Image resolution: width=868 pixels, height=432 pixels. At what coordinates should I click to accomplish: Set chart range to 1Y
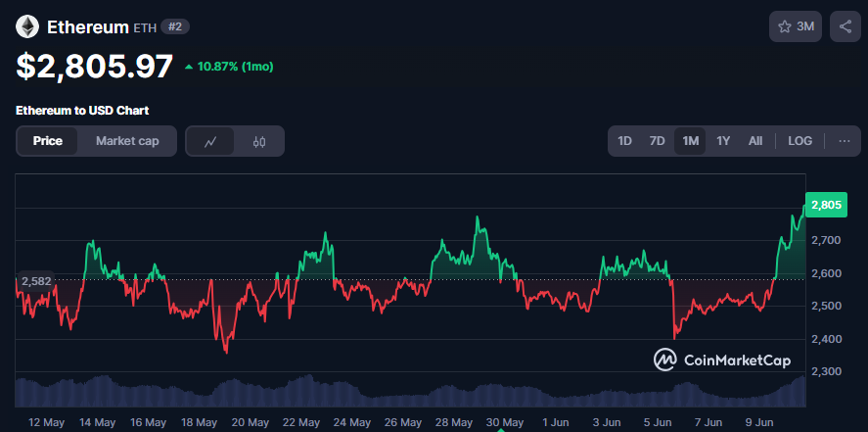pos(723,141)
